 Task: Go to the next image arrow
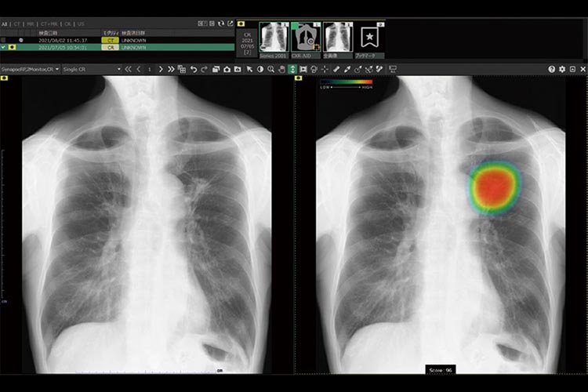pyautogui.click(x=161, y=69)
